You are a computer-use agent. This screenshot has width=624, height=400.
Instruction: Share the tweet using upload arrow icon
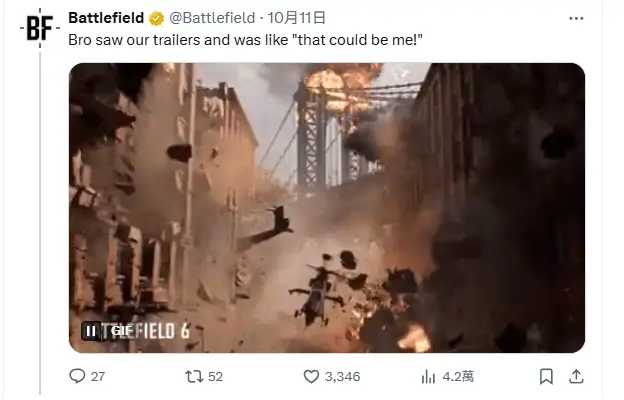tap(576, 376)
